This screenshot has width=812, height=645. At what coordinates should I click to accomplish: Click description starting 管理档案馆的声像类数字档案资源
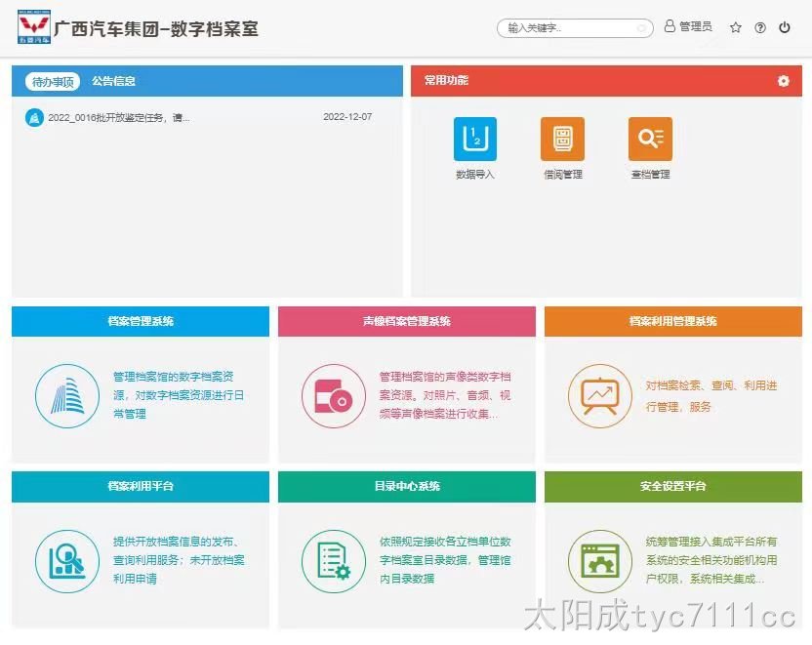click(x=445, y=395)
